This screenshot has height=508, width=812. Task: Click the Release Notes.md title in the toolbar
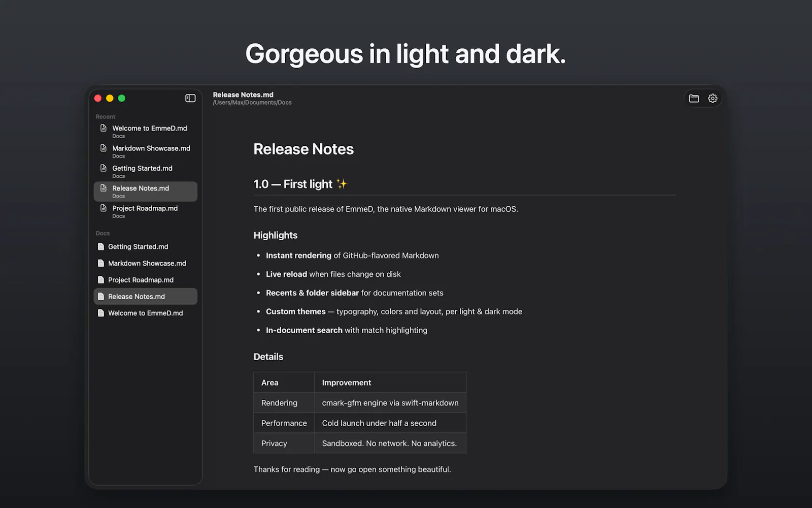point(243,95)
